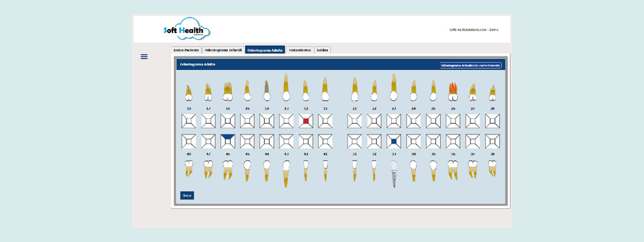The width and height of the screenshot is (644, 242).
Task: Click surface diagram for tooth 21
Action: click(x=354, y=121)
